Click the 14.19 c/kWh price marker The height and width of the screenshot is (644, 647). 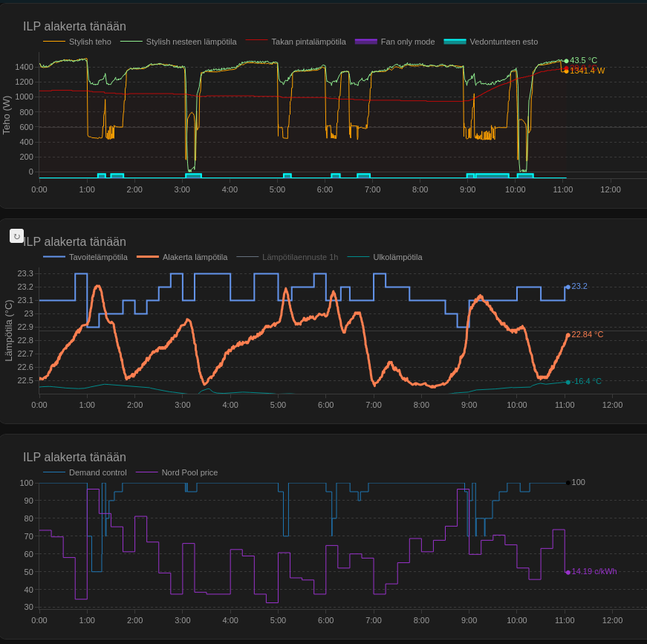point(568,572)
